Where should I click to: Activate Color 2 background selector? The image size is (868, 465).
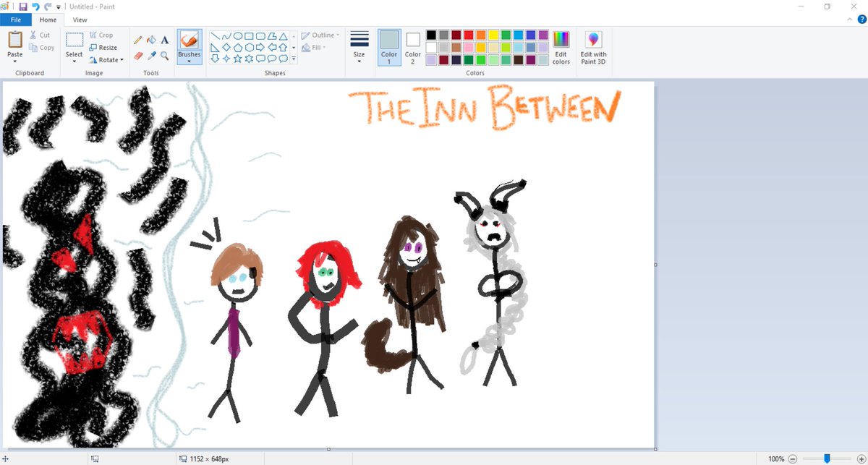[413, 48]
